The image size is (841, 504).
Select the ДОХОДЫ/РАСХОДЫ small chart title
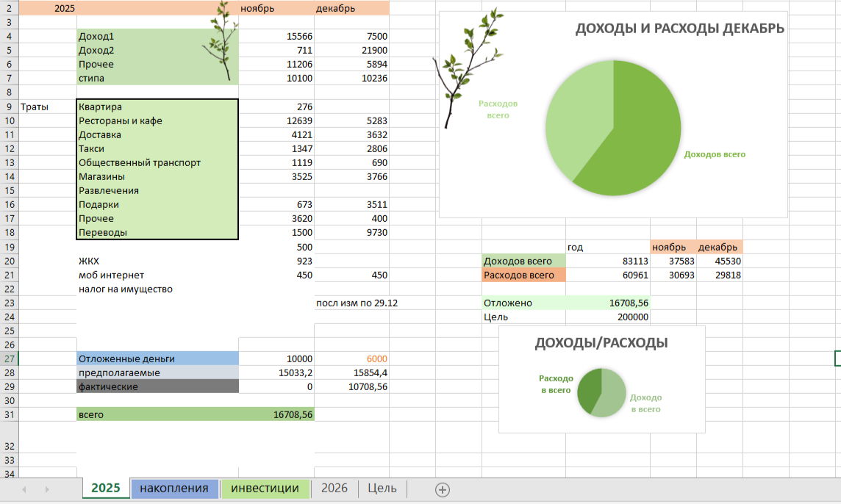pos(601,343)
